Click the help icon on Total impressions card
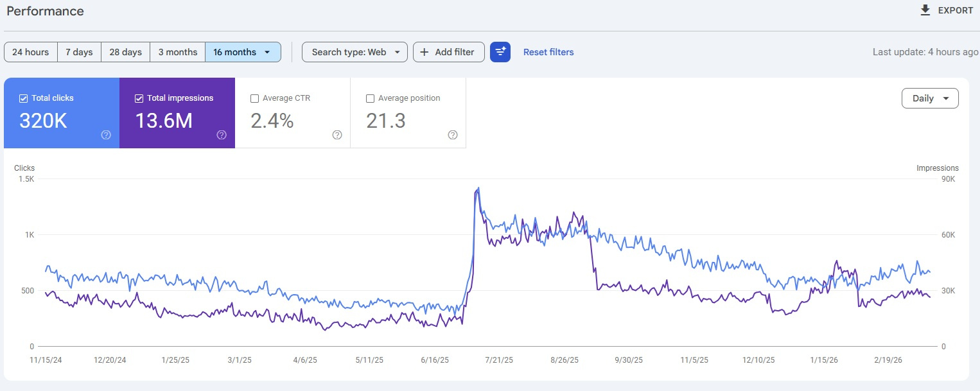This screenshot has height=391, width=980. (x=222, y=135)
